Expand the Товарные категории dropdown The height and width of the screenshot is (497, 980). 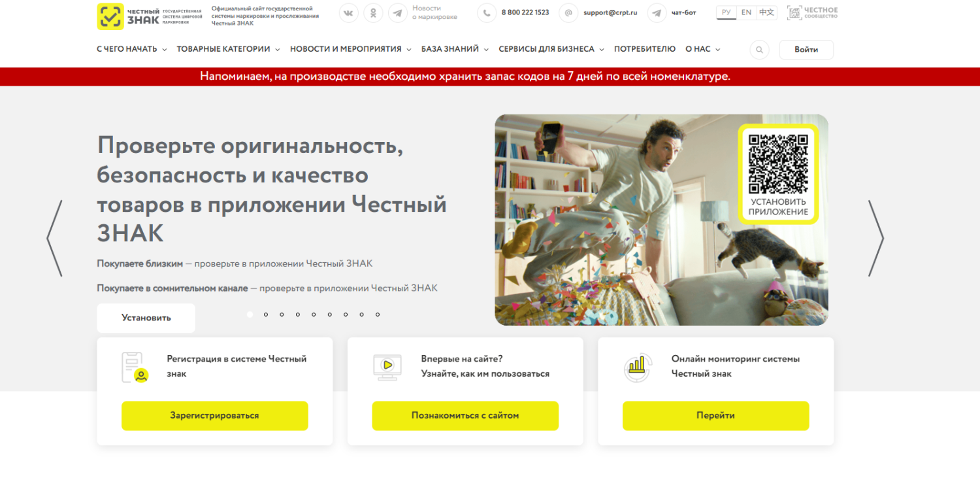[x=228, y=49]
